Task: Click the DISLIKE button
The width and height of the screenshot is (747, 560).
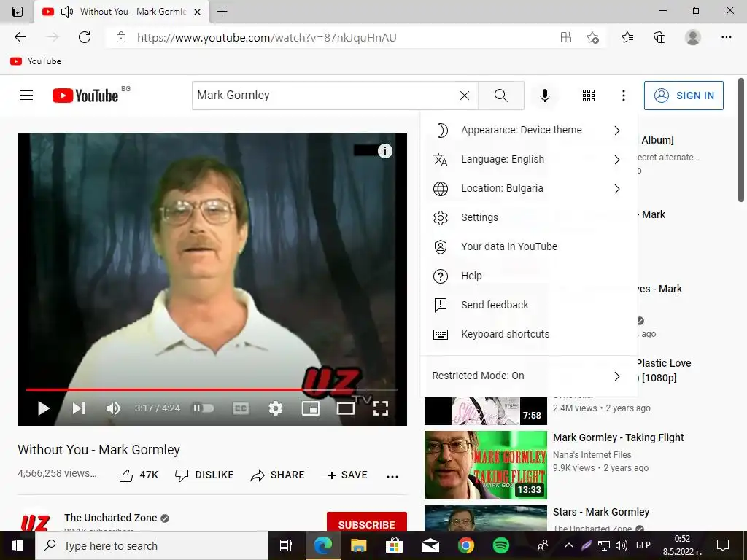Action: (x=204, y=475)
